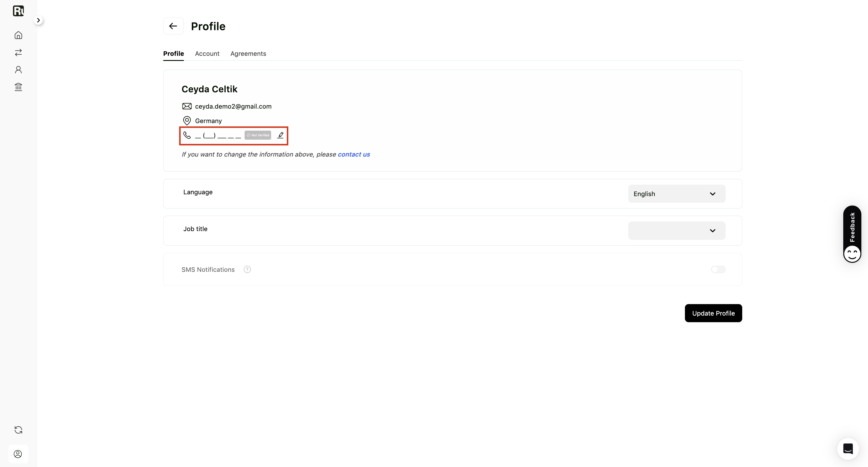Click the phone number input field
This screenshot has height=467, width=868.
point(218,135)
